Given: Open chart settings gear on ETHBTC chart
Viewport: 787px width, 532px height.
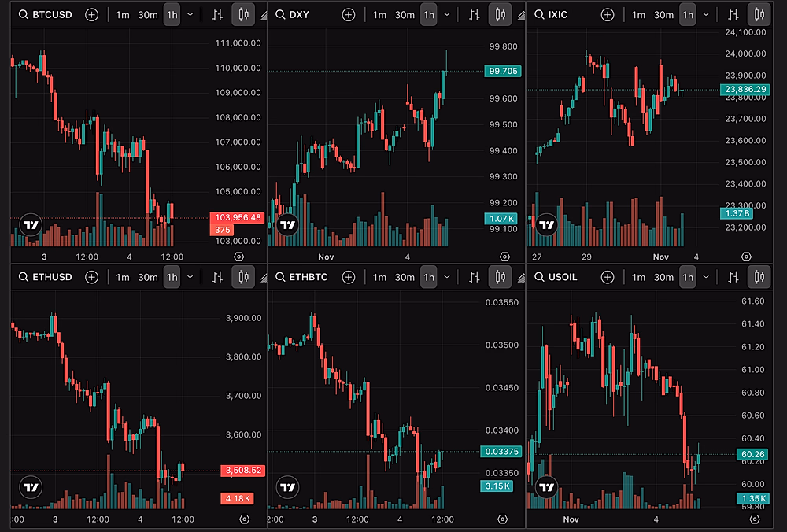Looking at the screenshot, I should [504, 519].
